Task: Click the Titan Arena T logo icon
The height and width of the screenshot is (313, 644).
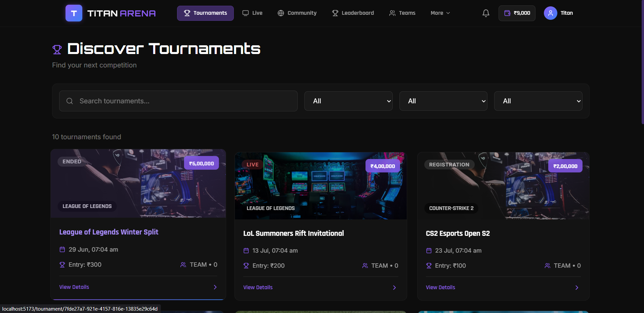Action: [74, 13]
